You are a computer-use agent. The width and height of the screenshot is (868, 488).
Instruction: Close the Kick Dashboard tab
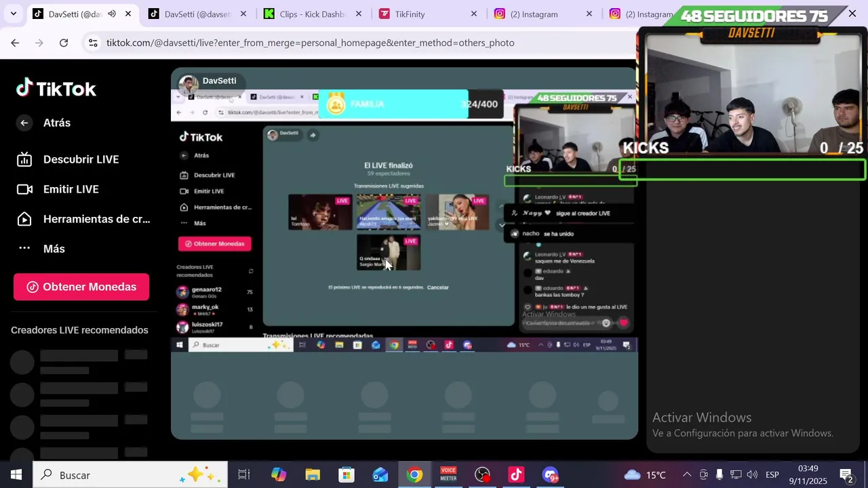pos(359,14)
